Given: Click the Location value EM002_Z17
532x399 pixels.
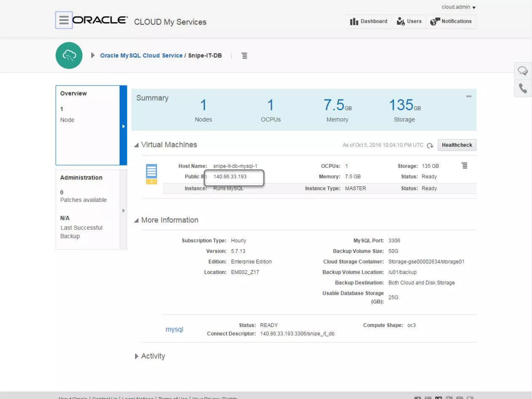Looking at the screenshot, I should click(x=245, y=272).
